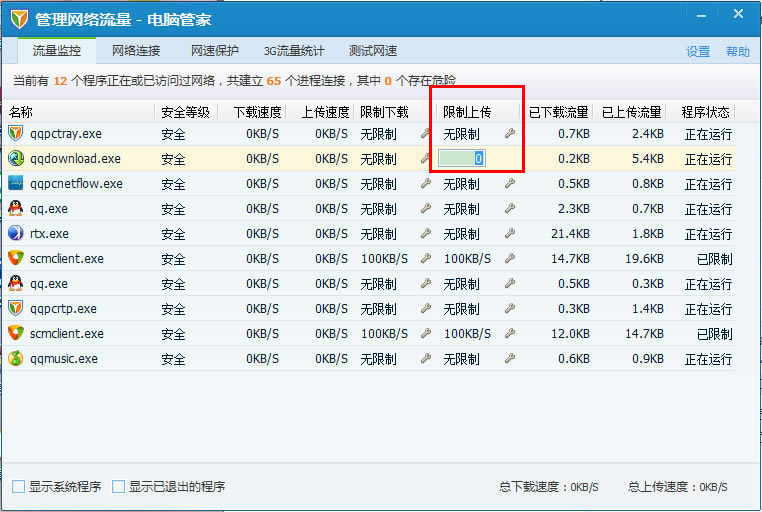Click the qqpctray.exe shield icon
762x512 pixels.
[x=16, y=133]
